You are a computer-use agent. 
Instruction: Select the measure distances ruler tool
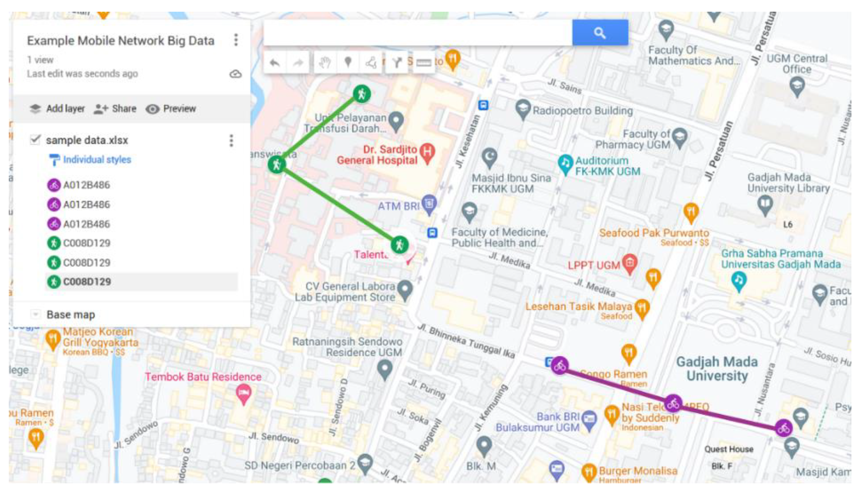tap(423, 62)
